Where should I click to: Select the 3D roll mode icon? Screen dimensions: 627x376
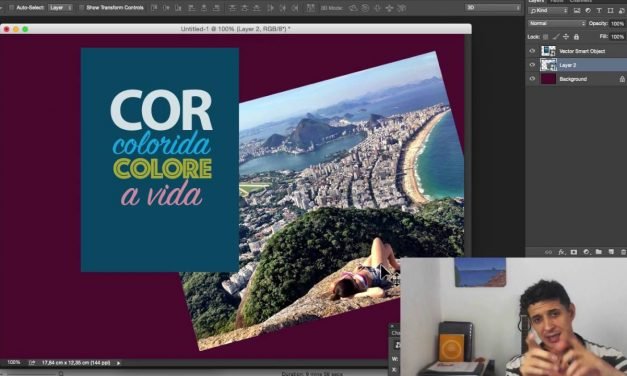click(365, 8)
